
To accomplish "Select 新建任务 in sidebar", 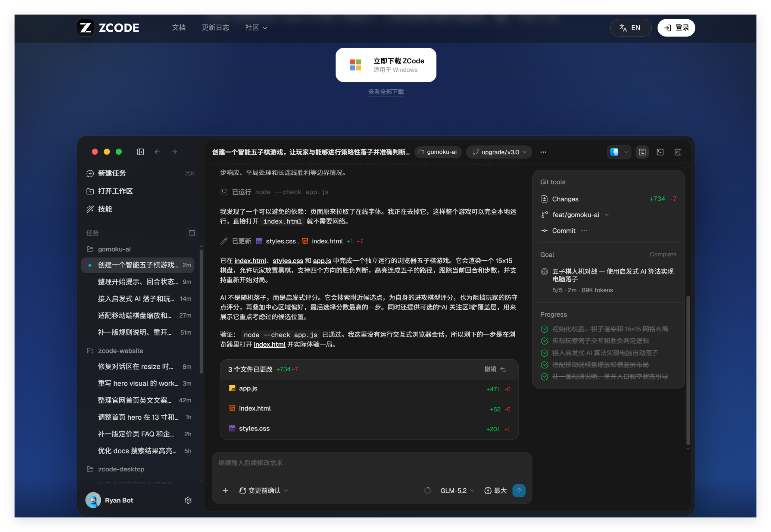I will coord(140,173).
